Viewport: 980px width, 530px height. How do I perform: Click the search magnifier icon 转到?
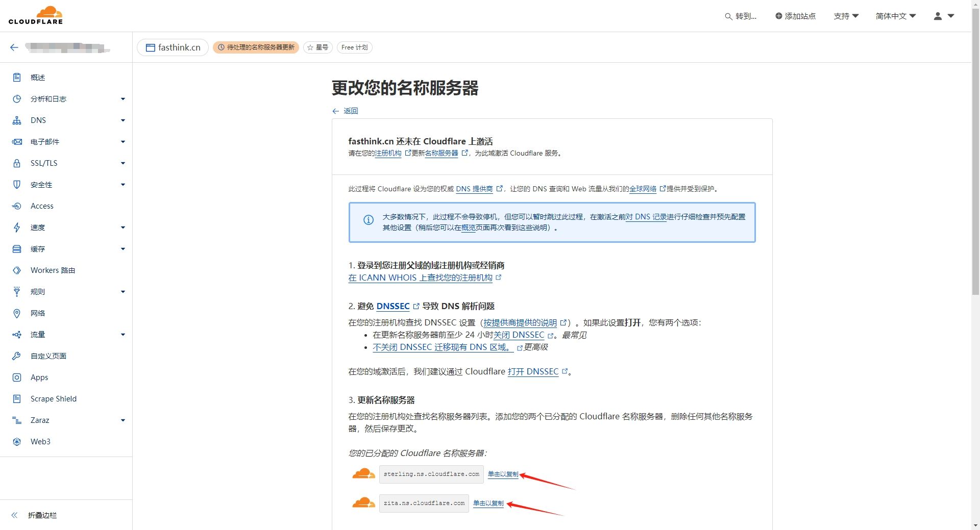pos(728,16)
